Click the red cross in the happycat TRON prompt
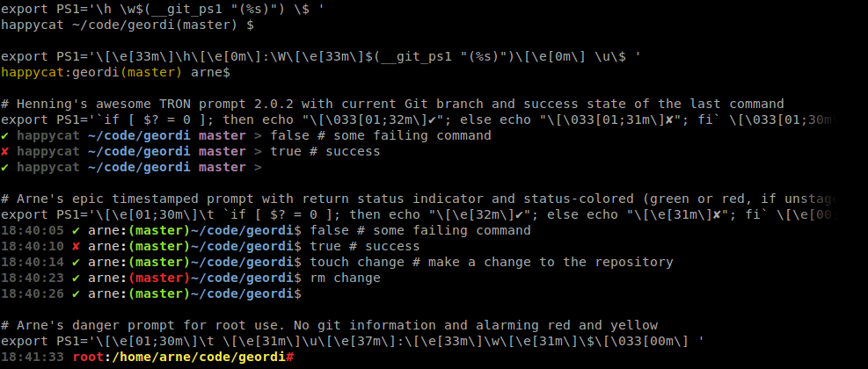Viewport: 868px width, 369px height. tap(5, 151)
